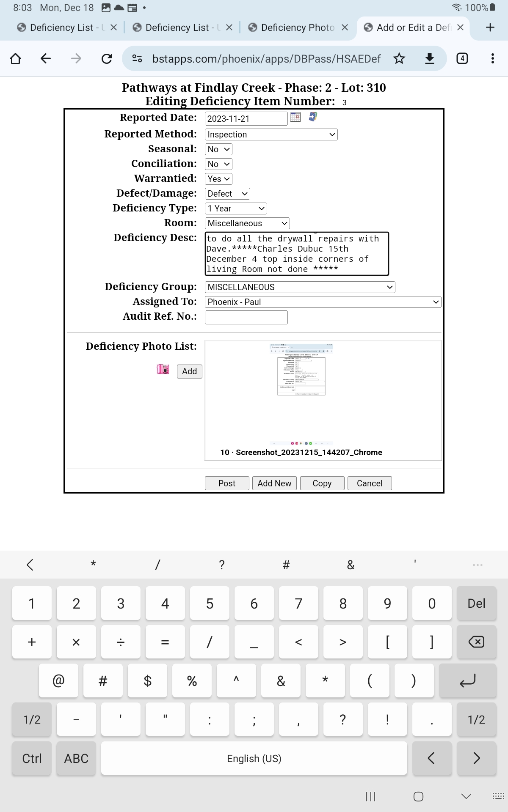Click the Post button
Viewport: 508px width, 812px height.
tap(227, 483)
